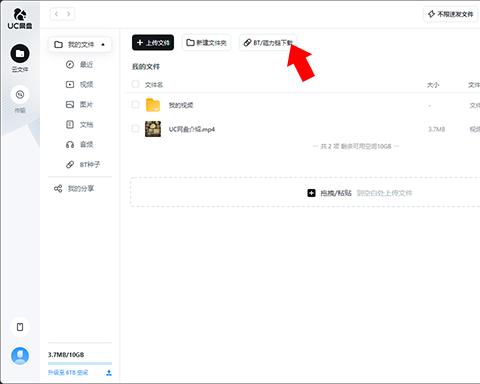
Task: Open the blue user avatar
Action: pos(20,356)
